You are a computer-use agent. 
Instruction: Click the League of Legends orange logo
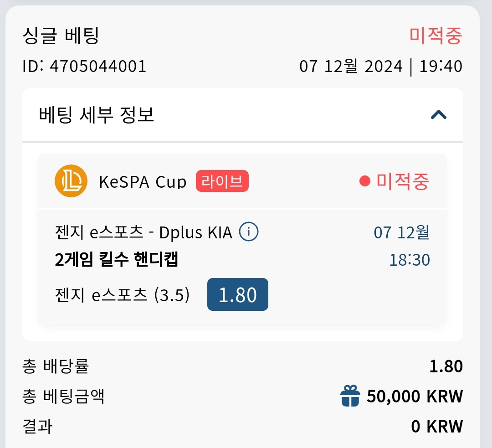tap(71, 181)
